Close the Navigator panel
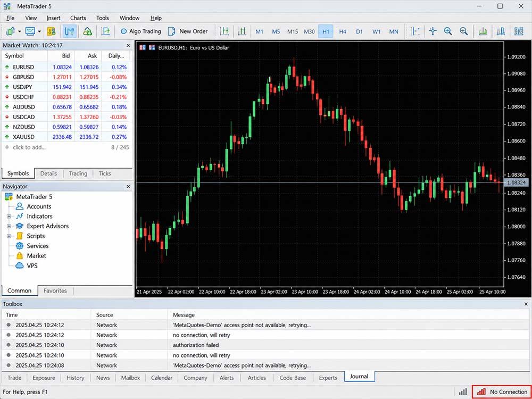Screen dimensions: 532x399 tap(128, 187)
